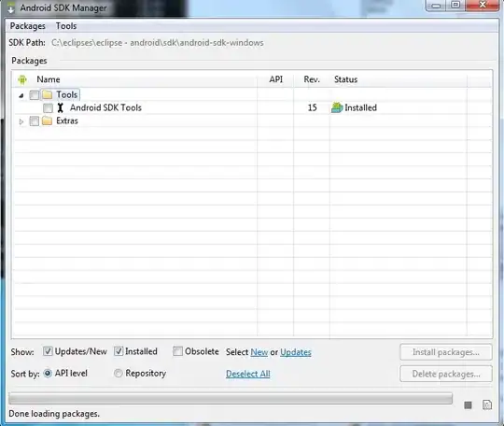The width and height of the screenshot is (504, 426).
Task: Click the Done loading packages status text
Action: pos(54,414)
